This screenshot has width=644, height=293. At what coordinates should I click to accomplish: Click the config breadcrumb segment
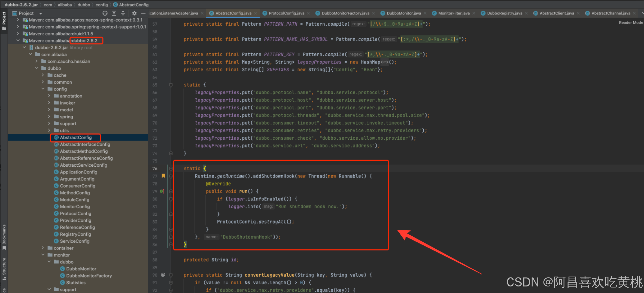click(102, 5)
